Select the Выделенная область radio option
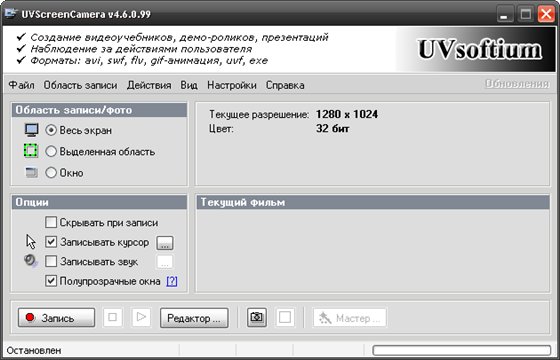This screenshot has width=560, height=360. tap(51, 151)
